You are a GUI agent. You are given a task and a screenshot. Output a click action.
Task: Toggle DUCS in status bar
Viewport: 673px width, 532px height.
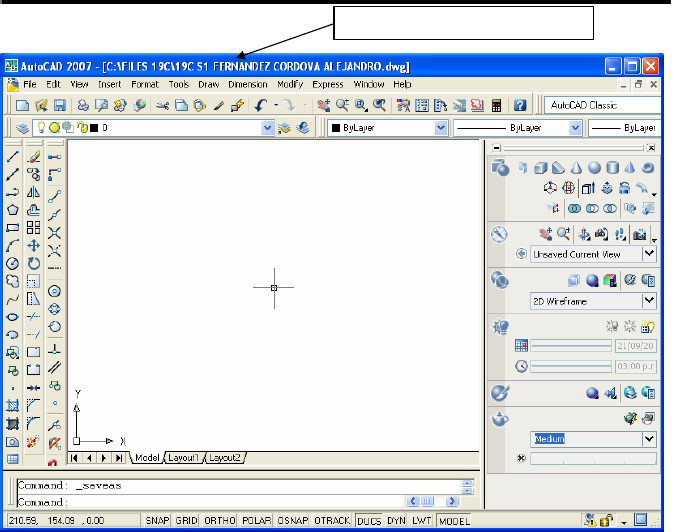pos(369,521)
